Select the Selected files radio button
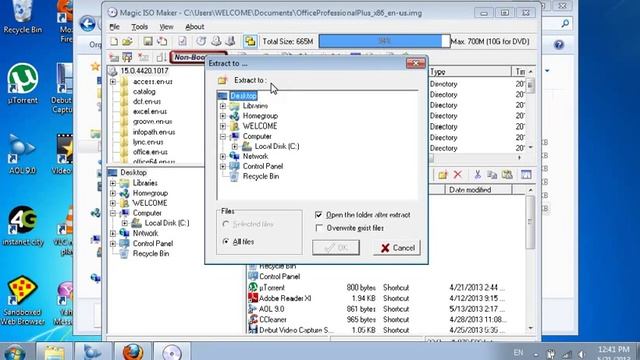This screenshot has width=640, height=360. [x=226, y=224]
